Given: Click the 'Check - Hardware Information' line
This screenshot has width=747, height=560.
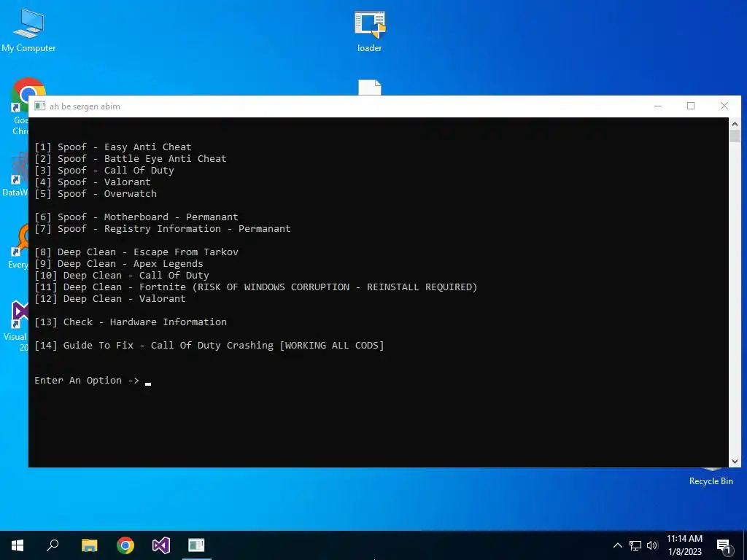Looking at the screenshot, I should coord(131,322).
